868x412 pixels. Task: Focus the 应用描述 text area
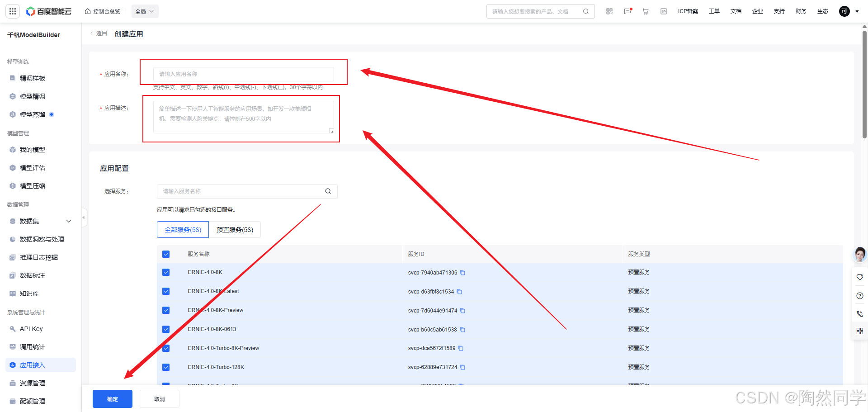(244, 117)
